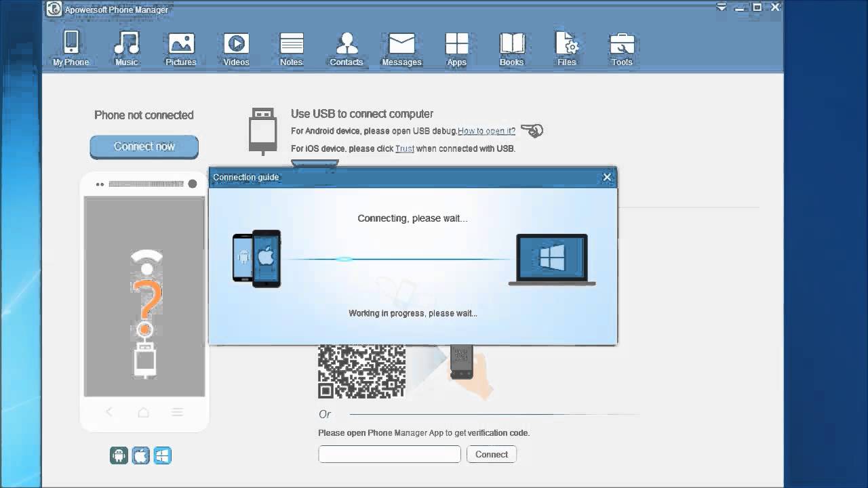Maximize the Apowersoft Phone Manager window
The image size is (868, 488).
(757, 7)
